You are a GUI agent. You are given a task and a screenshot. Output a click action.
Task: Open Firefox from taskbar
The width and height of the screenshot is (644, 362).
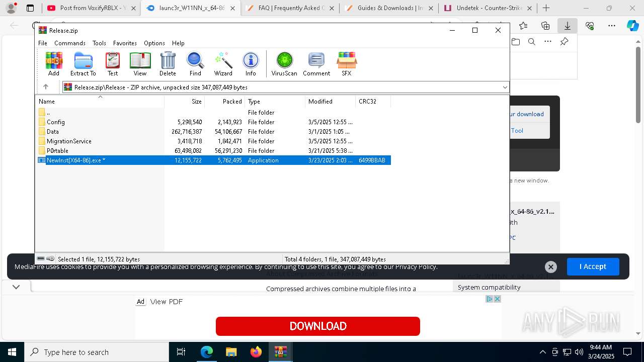pyautogui.click(x=256, y=352)
